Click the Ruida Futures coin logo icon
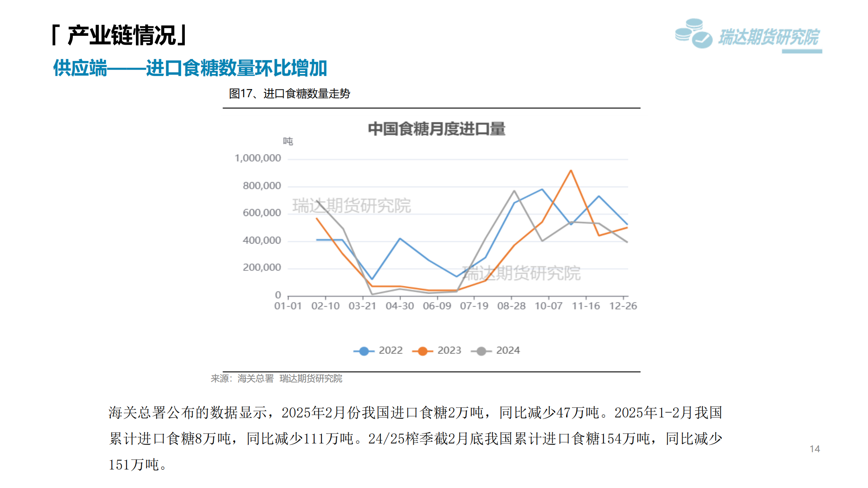 pos(694,34)
